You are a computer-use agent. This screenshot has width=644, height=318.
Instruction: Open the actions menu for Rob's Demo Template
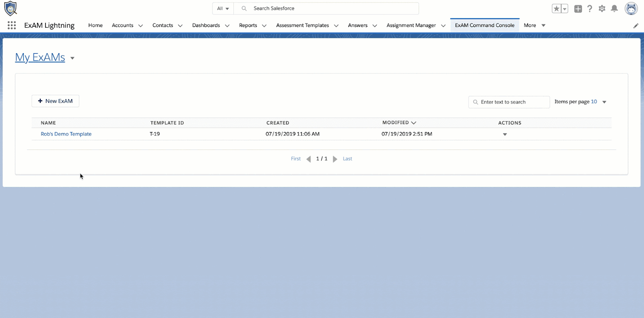click(x=505, y=134)
